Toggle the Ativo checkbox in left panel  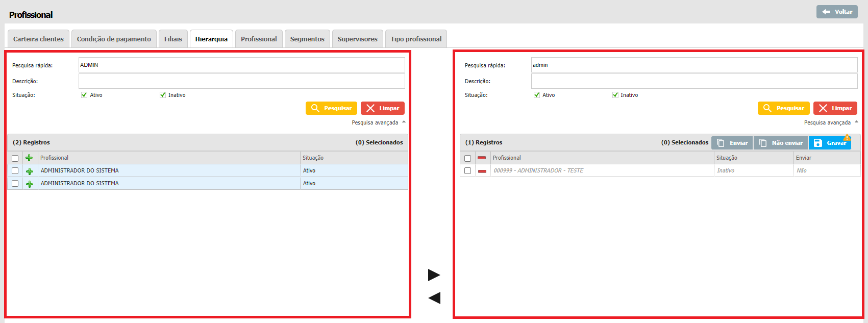pos(84,95)
